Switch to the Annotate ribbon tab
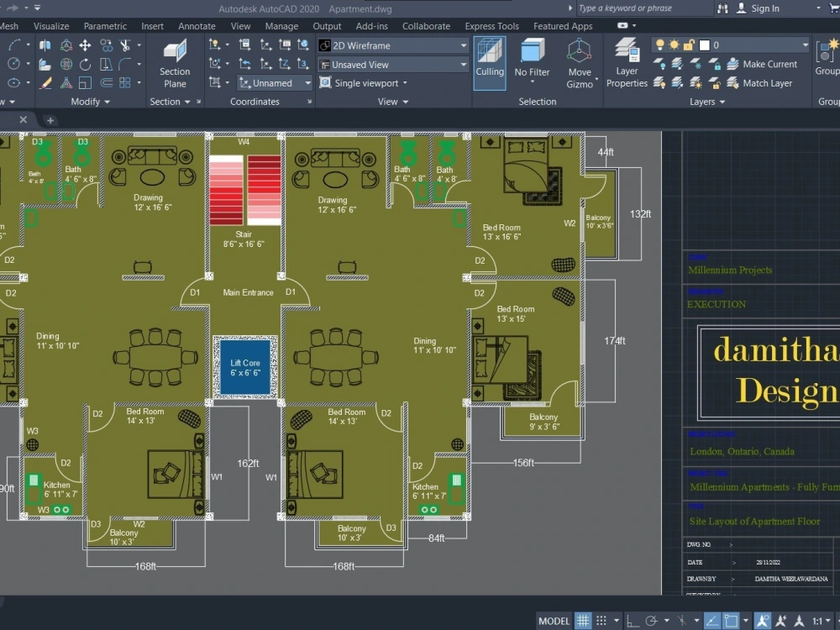This screenshot has width=840, height=630. pyautogui.click(x=197, y=26)
